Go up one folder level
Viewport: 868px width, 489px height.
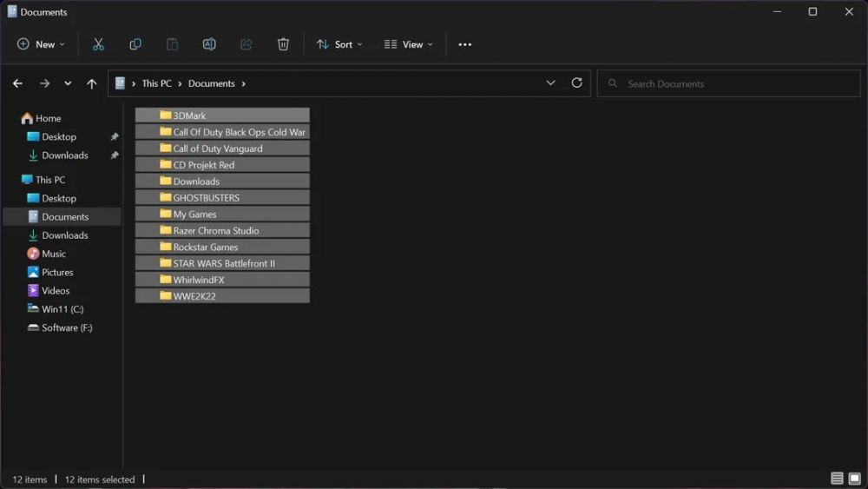pyautogui.click(x=91, y=83)
